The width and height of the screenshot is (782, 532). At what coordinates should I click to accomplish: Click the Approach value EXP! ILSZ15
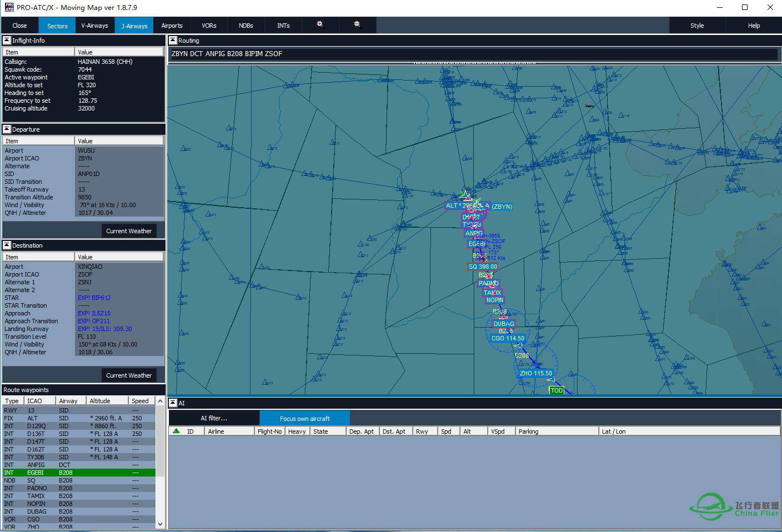(x=94, y=313)
